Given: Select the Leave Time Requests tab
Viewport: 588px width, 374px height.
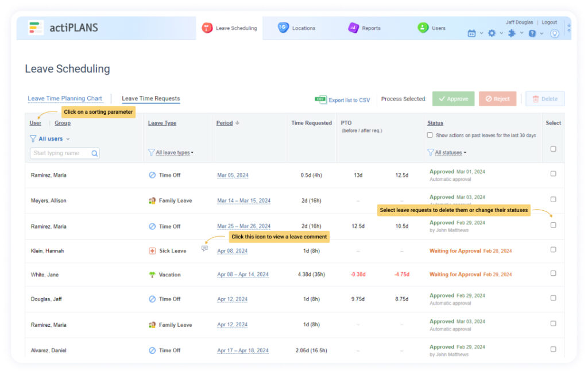Looking at the screenshot, I should (150, 98).
